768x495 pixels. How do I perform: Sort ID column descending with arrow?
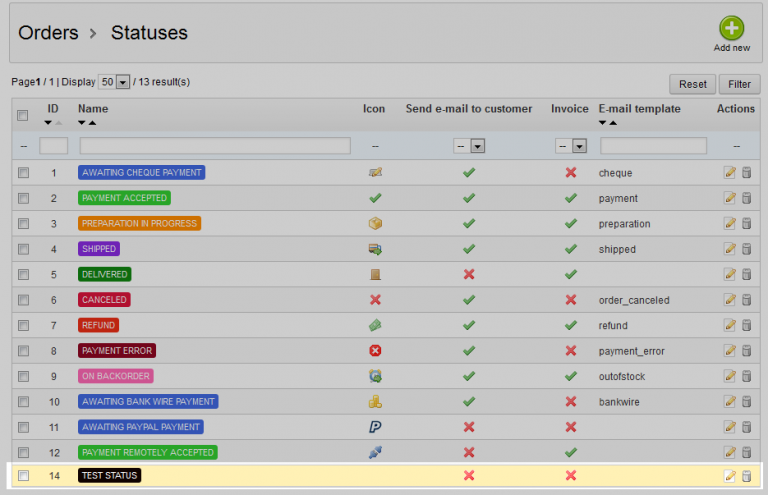tap(48, 123)
